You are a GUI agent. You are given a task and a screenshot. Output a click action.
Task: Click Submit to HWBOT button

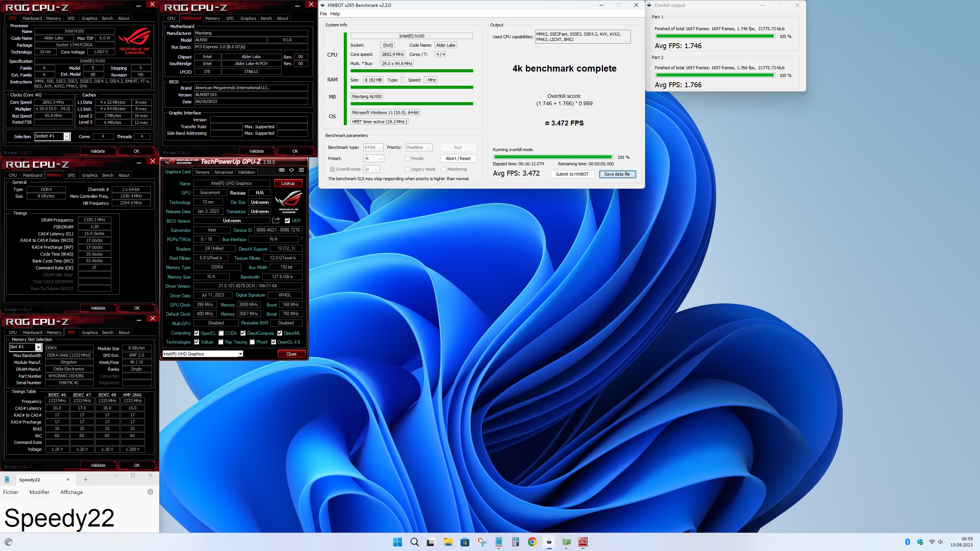point(572,174)
